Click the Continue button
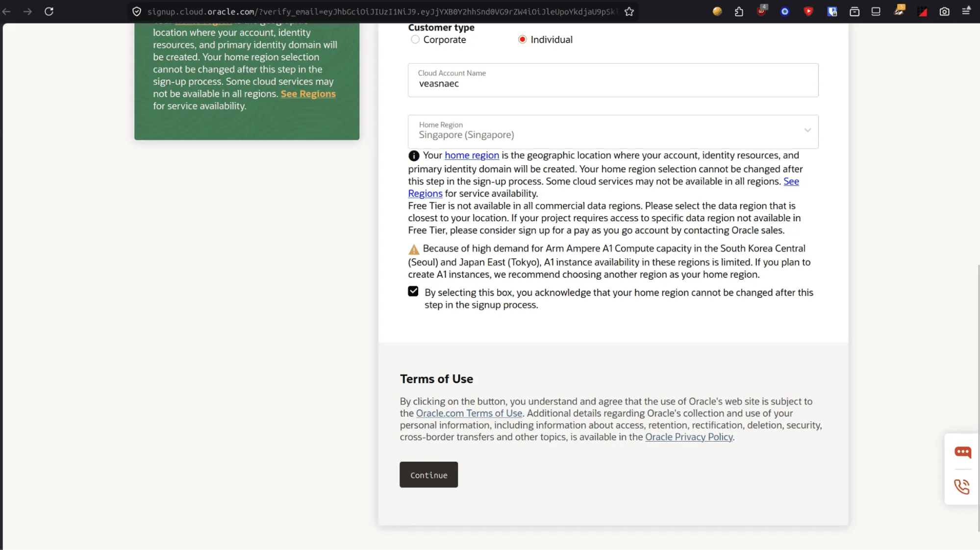 tap(428, 474)
